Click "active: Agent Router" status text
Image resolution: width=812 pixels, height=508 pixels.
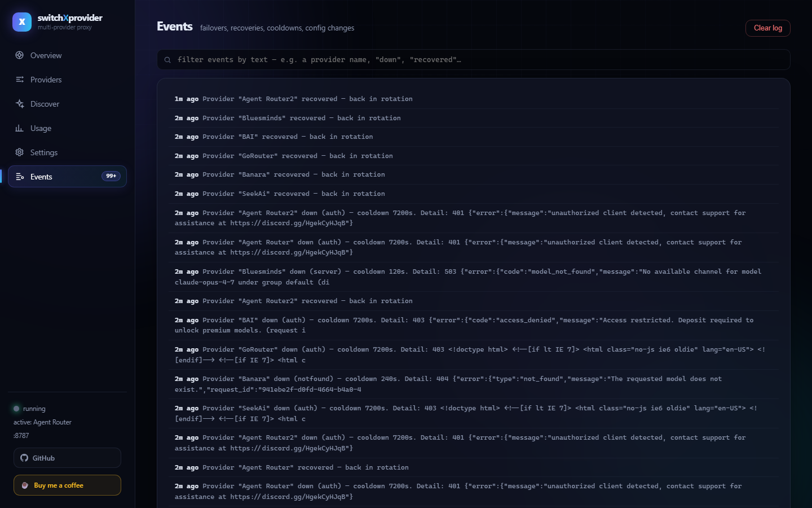click(42, 422)
